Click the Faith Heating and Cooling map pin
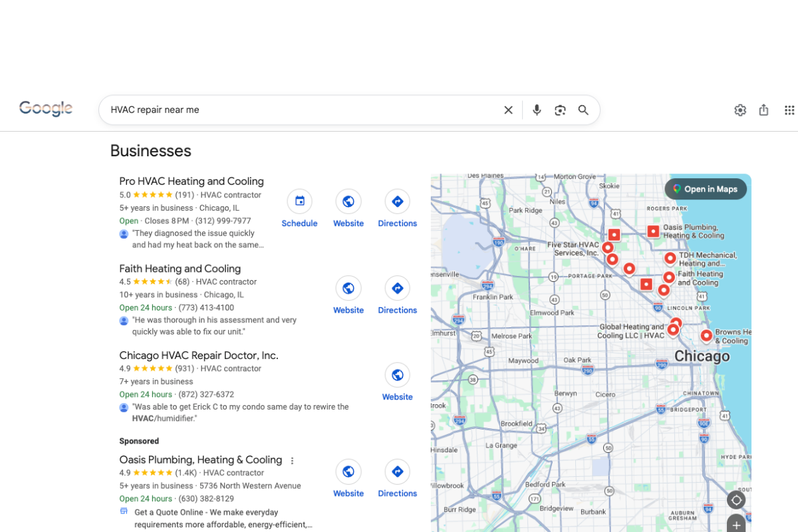The image size is (798, 532). (x=669, y=277)
